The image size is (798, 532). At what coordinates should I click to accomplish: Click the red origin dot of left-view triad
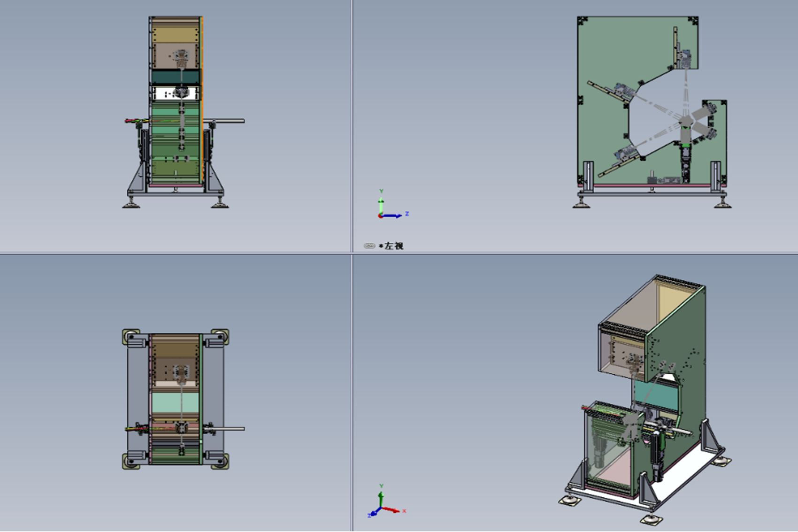tap(380, 216)
